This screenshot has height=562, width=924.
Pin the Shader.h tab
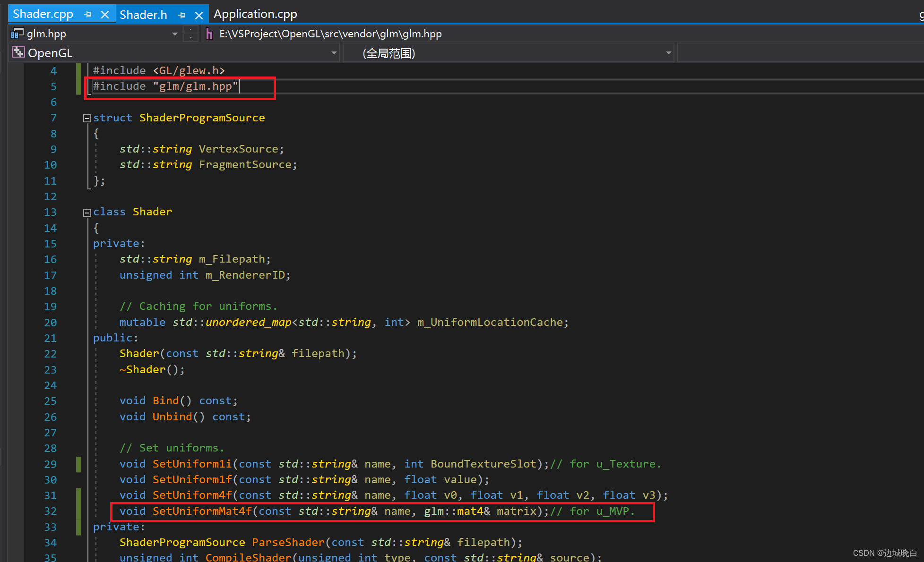pos(181,15)
